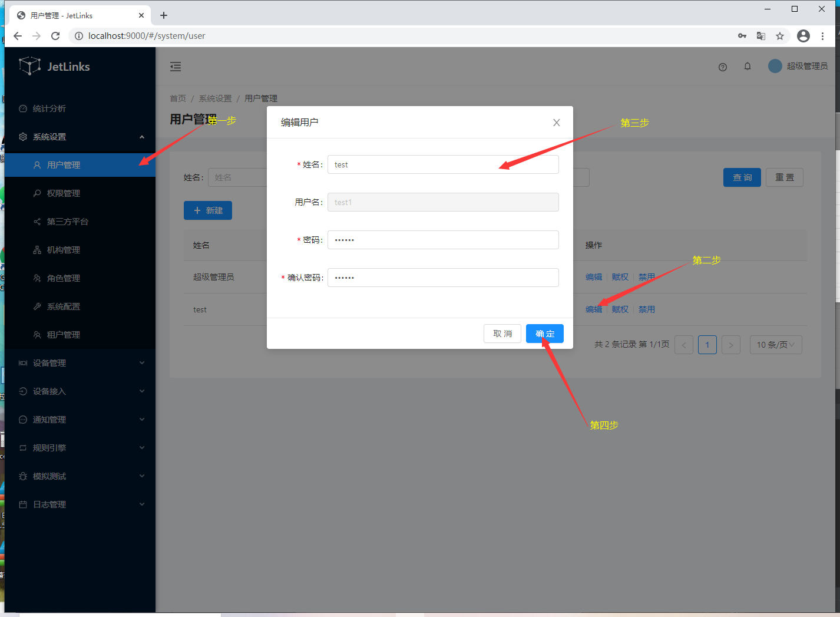Expand the 规则引擎 sidebar menu
The height and width of the screenshot is (617, 840).
[80, 448]
